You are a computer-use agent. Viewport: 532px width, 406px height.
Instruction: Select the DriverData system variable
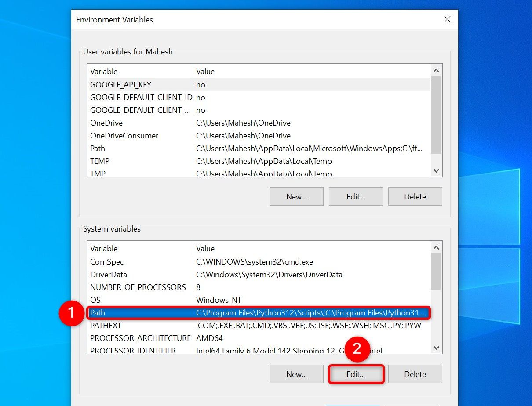click(259, 275)
